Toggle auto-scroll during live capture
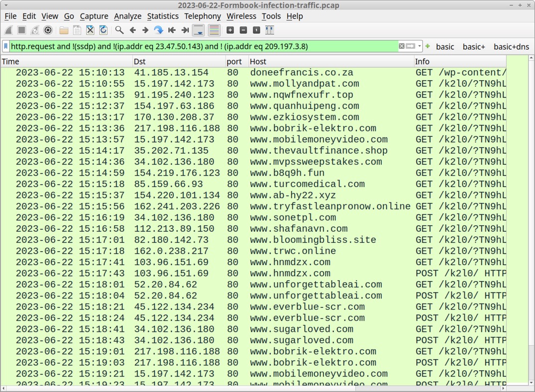Screen dimensions: 535x392 [x=198, y=30]
